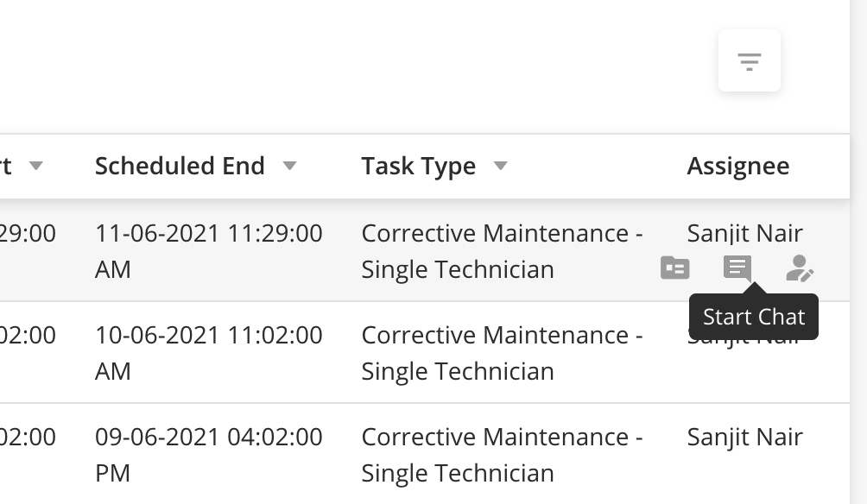Click the first row Corrective Maintenance task type
Screen dimensions: 867x504
[502, 251]
